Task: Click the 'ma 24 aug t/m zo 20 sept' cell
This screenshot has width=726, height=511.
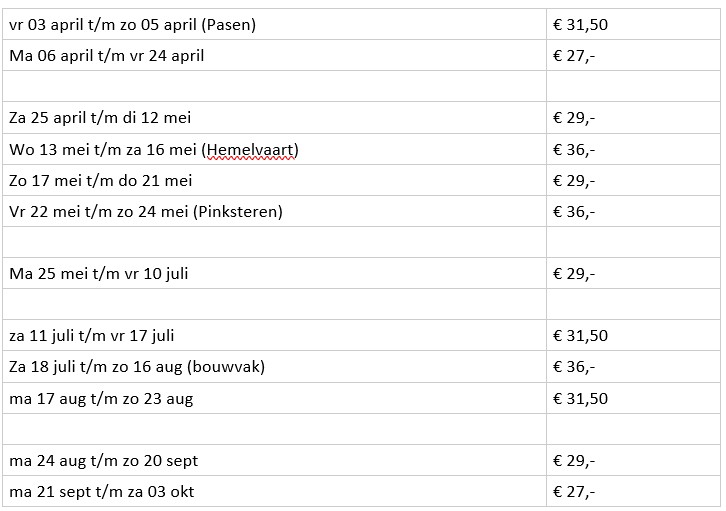Action: coord(103,461)
